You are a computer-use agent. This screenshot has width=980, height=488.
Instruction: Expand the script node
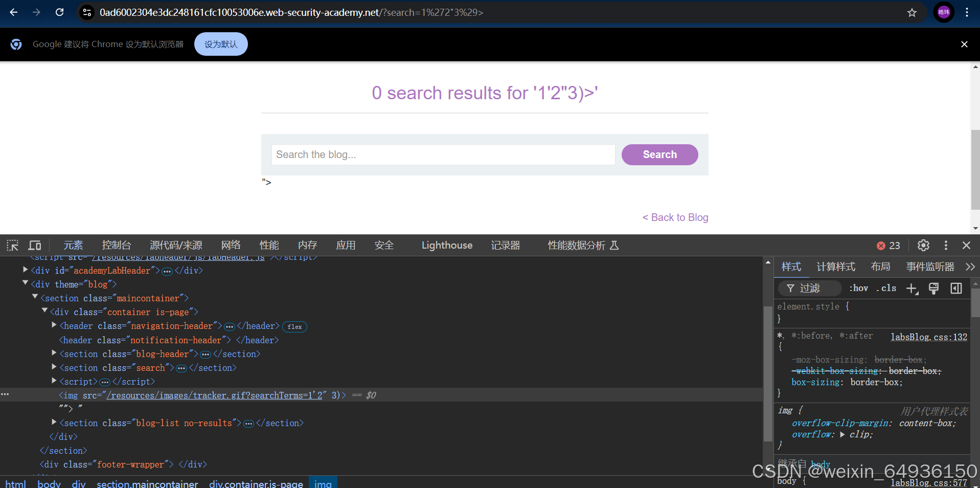(54, 380)
